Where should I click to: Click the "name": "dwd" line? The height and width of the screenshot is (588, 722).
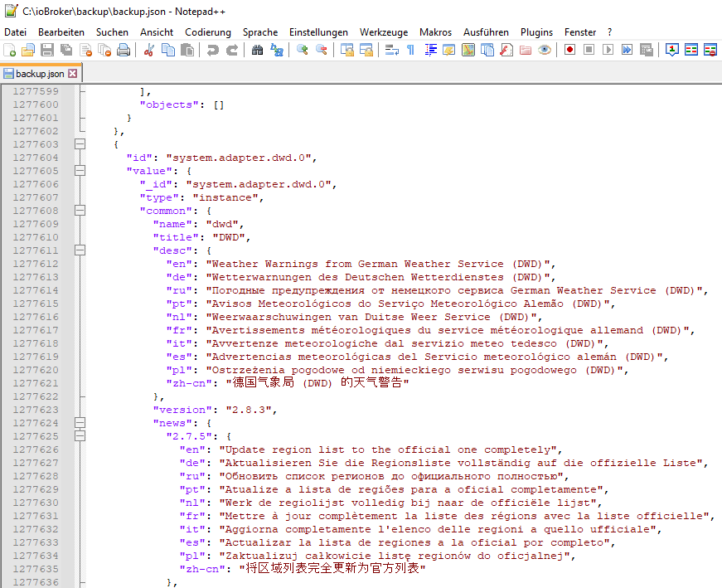pos(198,224)
